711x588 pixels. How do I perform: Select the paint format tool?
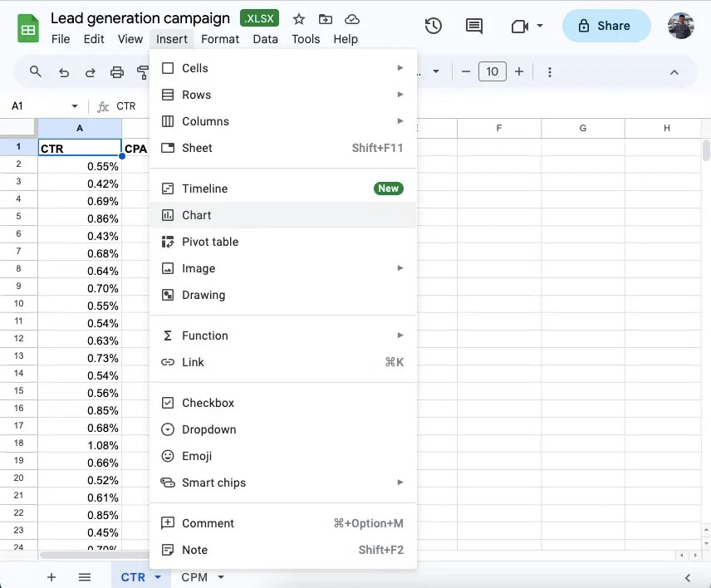[x=142, y=72]
